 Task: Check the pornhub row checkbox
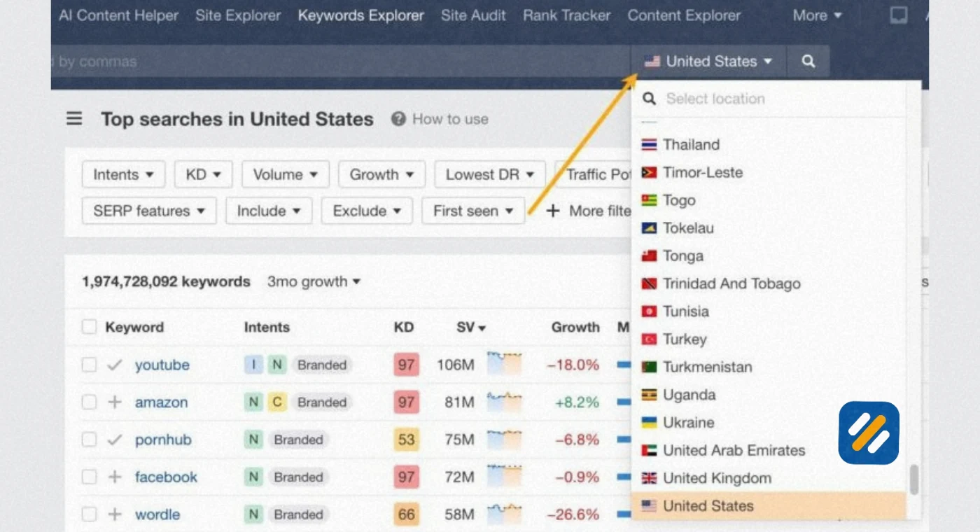point(89,440)
